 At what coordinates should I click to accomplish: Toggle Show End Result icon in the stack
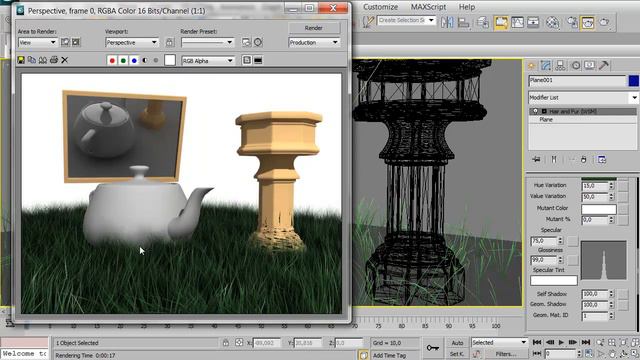tap(553, 160)
